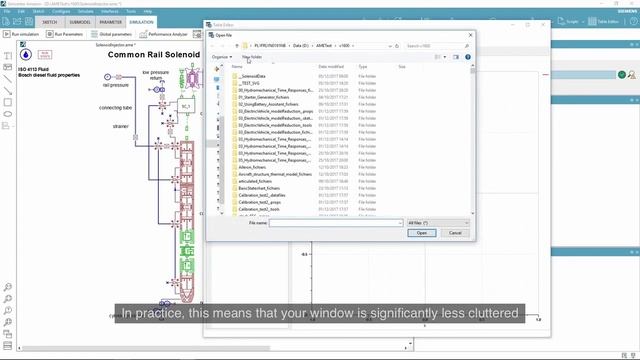
Task: Open the Tools menu
Action: (131, 11)
